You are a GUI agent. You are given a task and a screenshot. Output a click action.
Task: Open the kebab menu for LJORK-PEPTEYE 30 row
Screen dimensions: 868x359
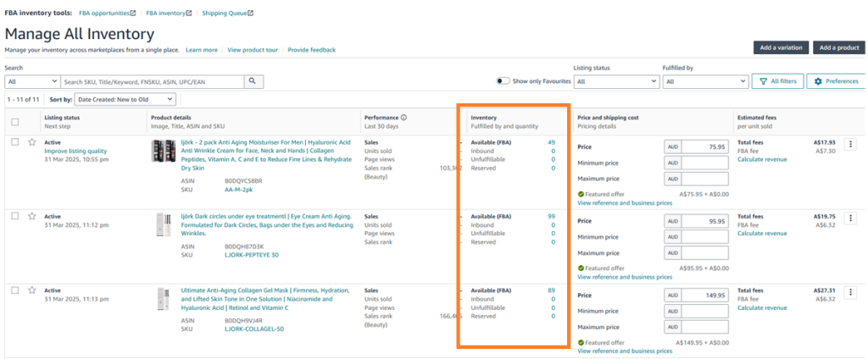pyautogui.click(x=851, y=218)
